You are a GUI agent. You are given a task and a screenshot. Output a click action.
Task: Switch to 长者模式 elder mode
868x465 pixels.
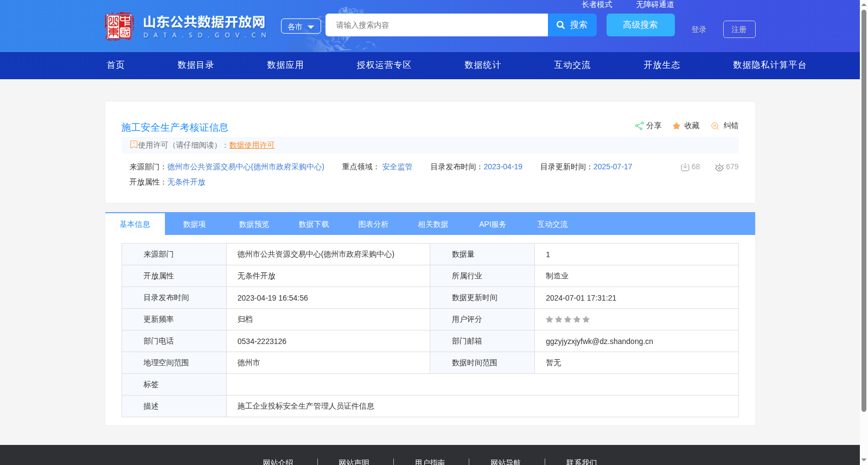click(x=597, y=4)
